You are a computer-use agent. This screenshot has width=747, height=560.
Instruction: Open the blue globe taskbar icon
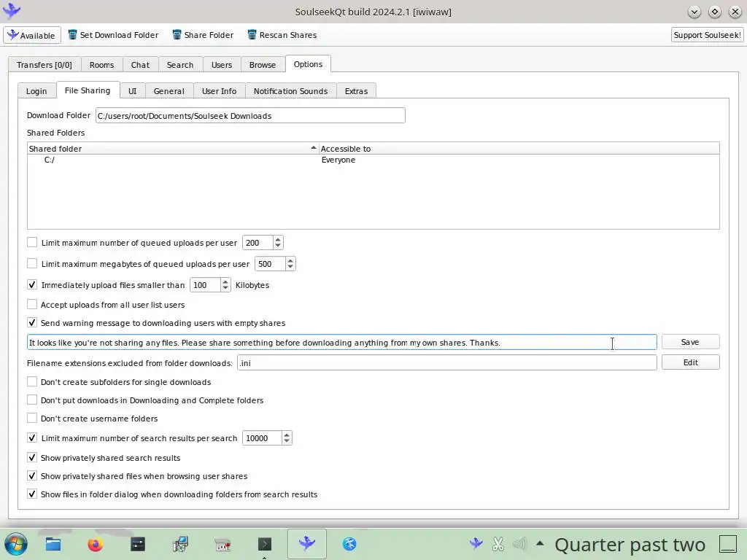click(x=349, y=544)
